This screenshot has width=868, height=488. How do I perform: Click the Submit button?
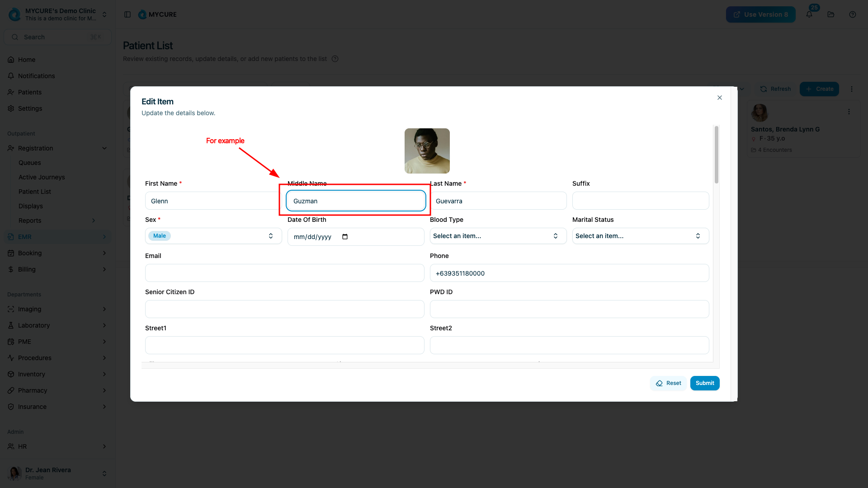704,383
